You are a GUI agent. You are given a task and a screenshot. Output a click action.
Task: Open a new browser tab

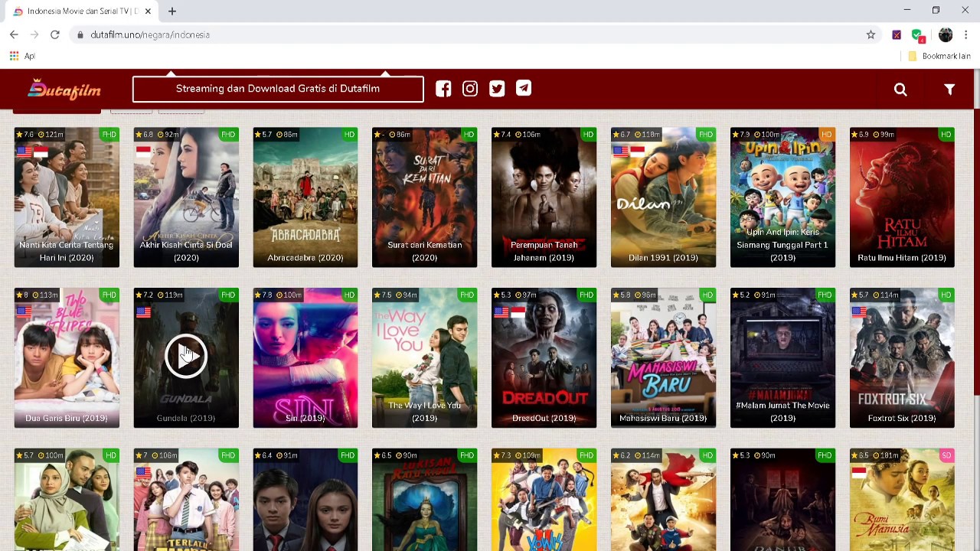pos(172,11)
